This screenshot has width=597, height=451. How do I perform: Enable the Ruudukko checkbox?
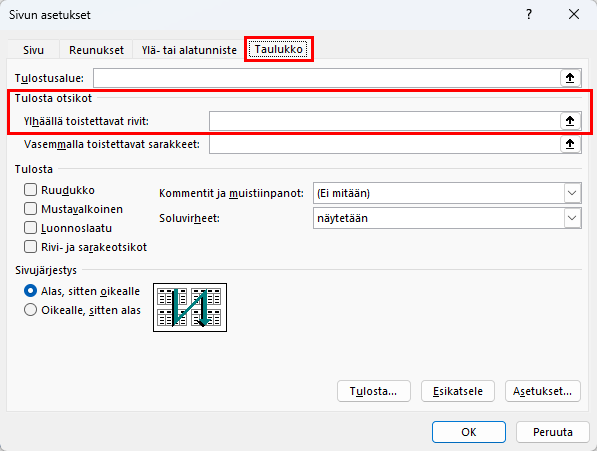point(30,190)
